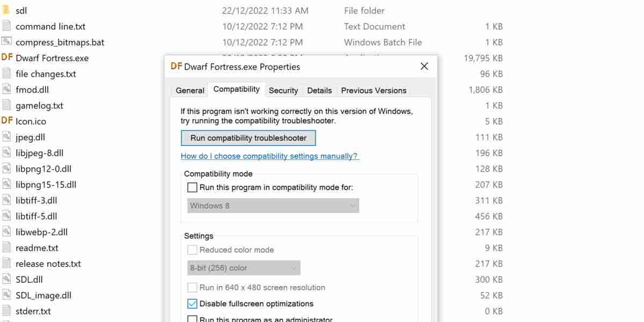Click the compress_bitmaps.bat batch file icon

pos(7,42)
